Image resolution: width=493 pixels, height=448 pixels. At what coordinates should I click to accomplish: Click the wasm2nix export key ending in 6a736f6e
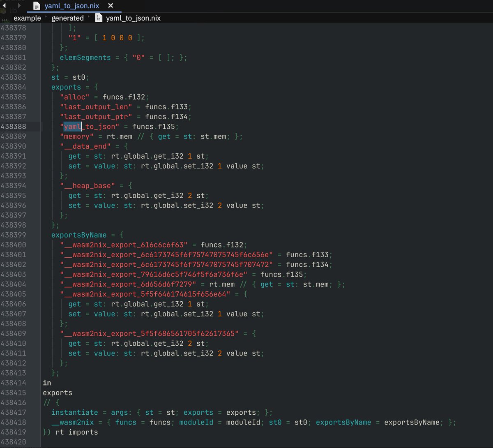coord(154,275)
